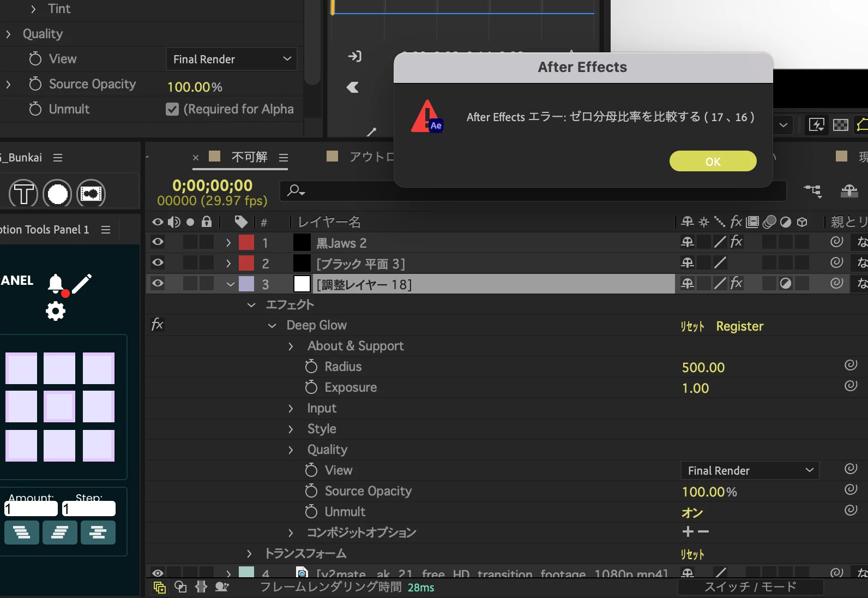Click the Register link for Deep Glow
868x598 pixels.
[x=739, y=326]
